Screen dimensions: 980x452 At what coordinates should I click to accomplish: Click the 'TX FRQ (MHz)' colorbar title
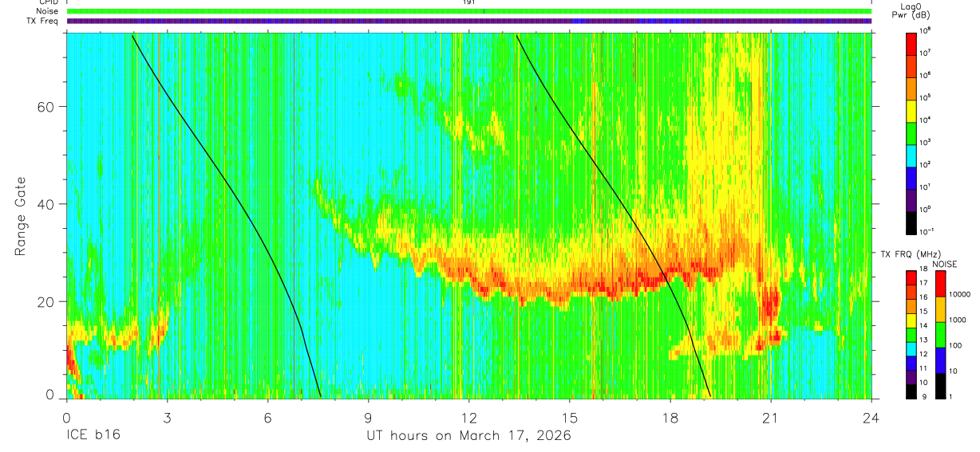[x=911, y=254]
